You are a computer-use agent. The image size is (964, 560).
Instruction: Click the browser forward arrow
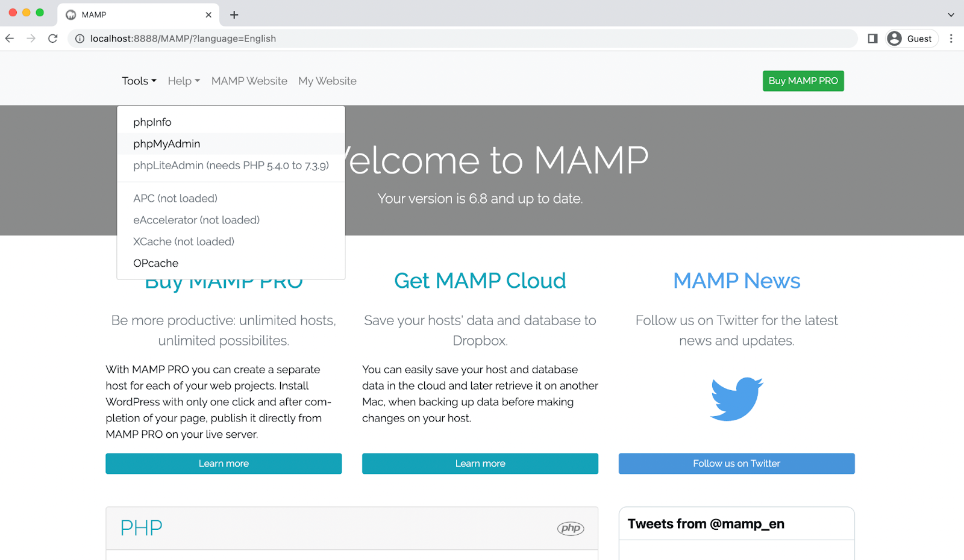pos(31,39)
